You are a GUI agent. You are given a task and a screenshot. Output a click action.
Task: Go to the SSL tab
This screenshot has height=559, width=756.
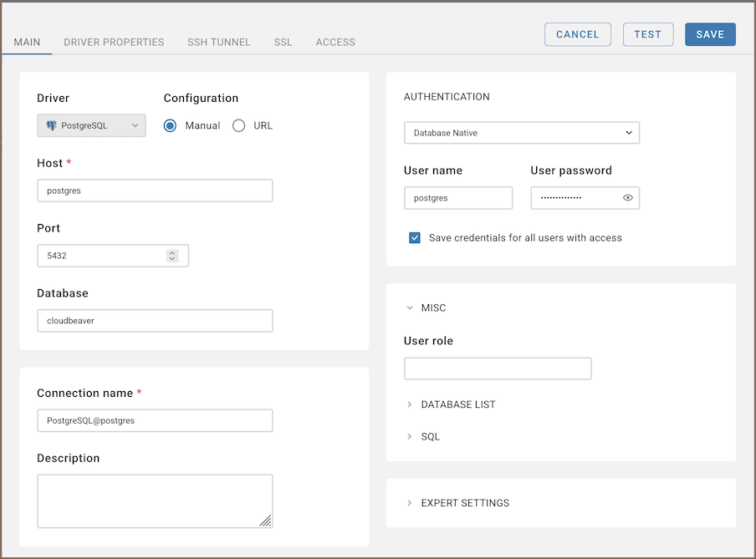283,42
